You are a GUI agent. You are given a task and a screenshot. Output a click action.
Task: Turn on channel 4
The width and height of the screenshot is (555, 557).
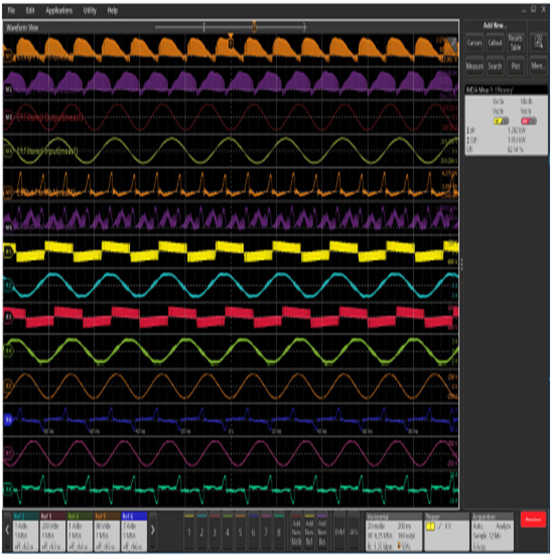pyautogui.click(x=228, y=532)
